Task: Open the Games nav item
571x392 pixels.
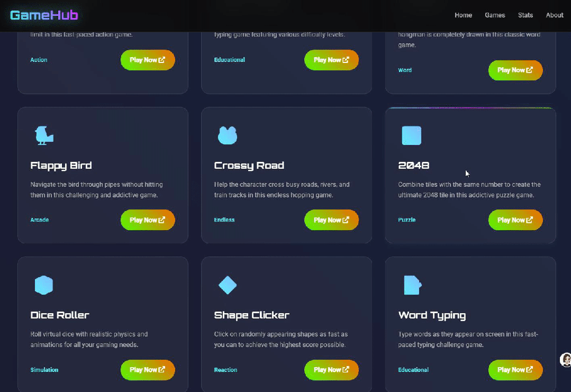Action: point(495,15)
